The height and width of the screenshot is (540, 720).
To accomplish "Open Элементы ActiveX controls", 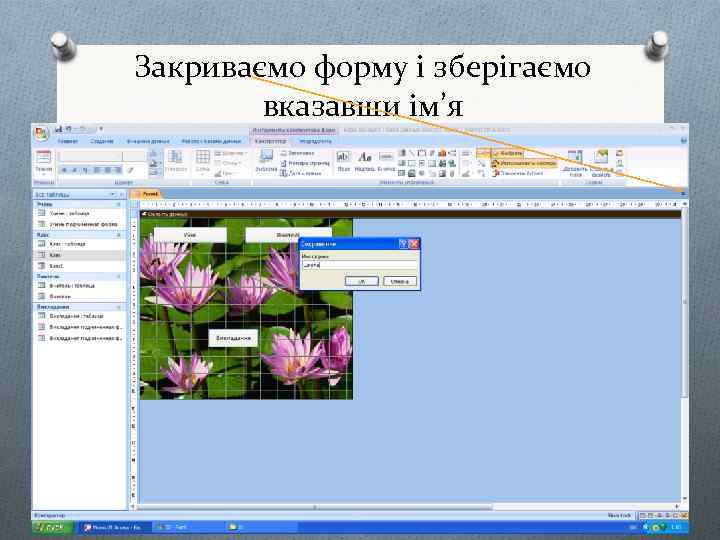I will pyautogui.click(x=518, y=173).
